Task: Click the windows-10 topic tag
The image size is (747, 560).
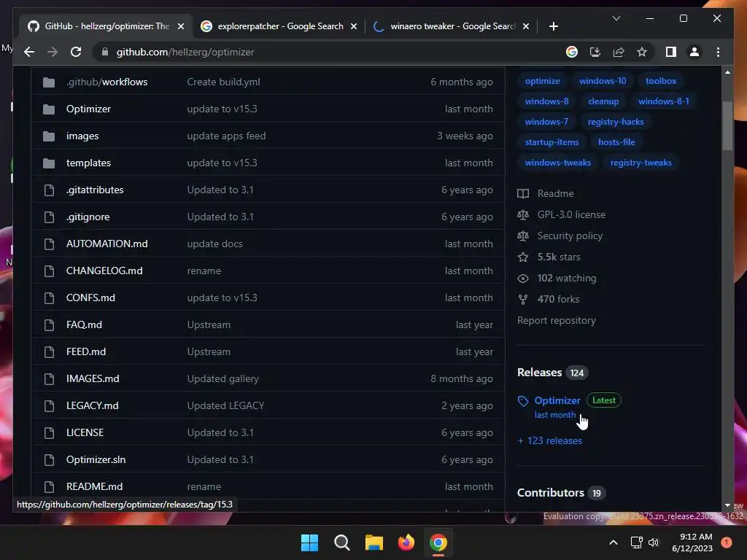Action: tap(603, 81)
